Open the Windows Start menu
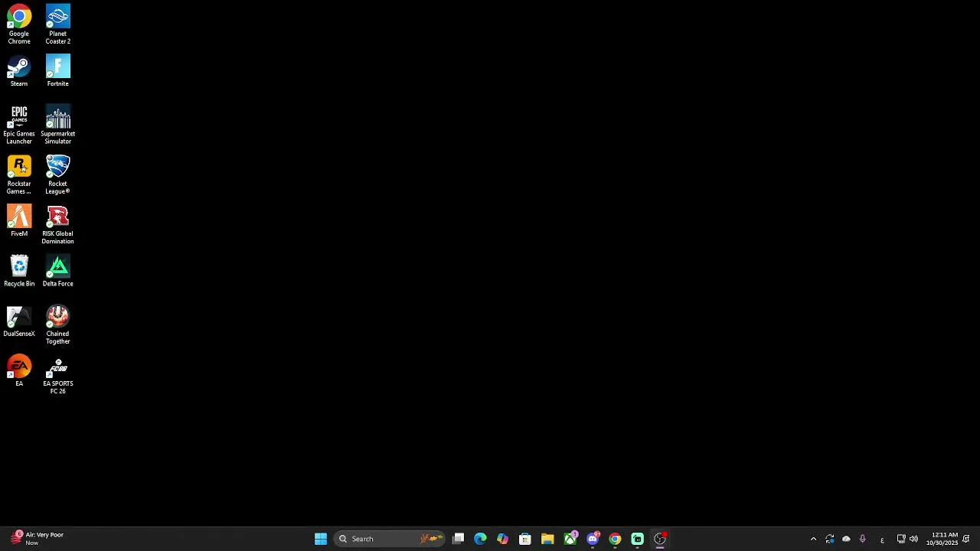This screenshot has width=980, height=551. pyautogui.click(x=321, y=539)
